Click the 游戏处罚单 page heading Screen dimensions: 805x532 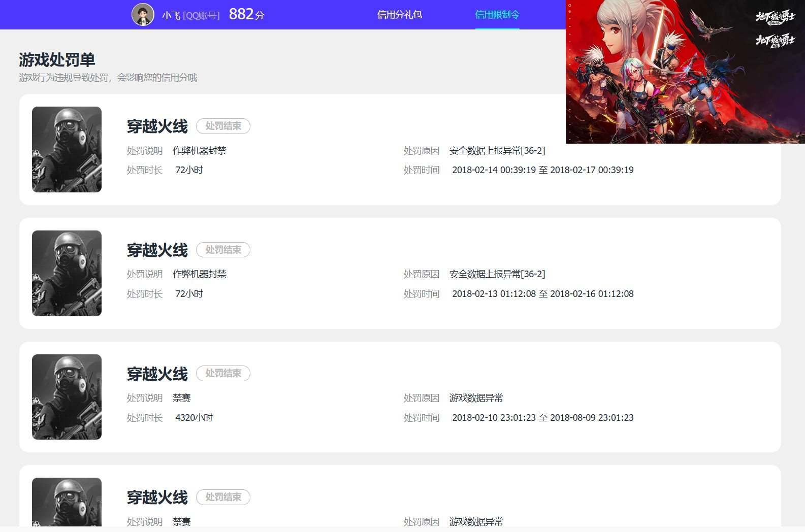click(57, 60)
